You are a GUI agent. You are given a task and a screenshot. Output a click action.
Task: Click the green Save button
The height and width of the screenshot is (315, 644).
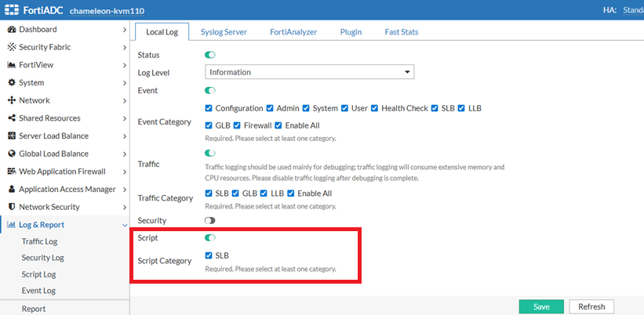[541, 306]
